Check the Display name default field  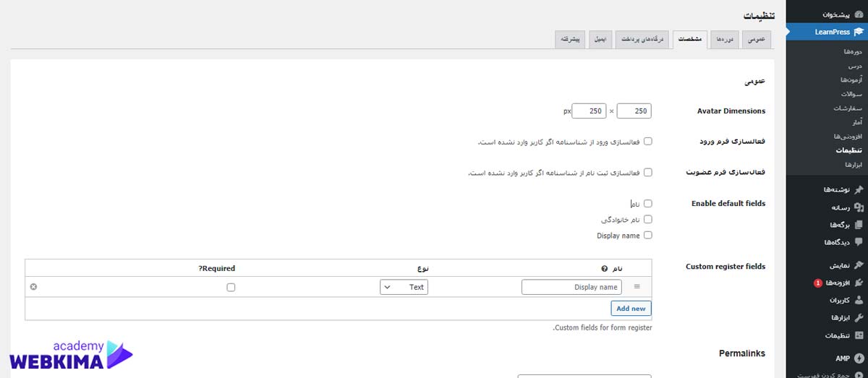click(x=647, y=235)
